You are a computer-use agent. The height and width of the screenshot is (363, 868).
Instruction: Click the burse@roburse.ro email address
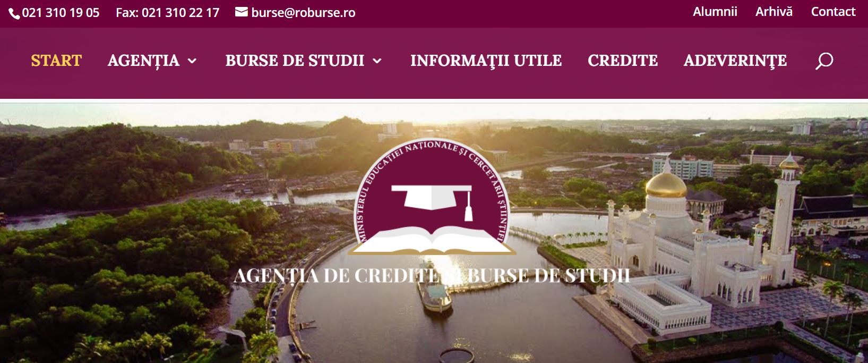[x=303, y=12]
